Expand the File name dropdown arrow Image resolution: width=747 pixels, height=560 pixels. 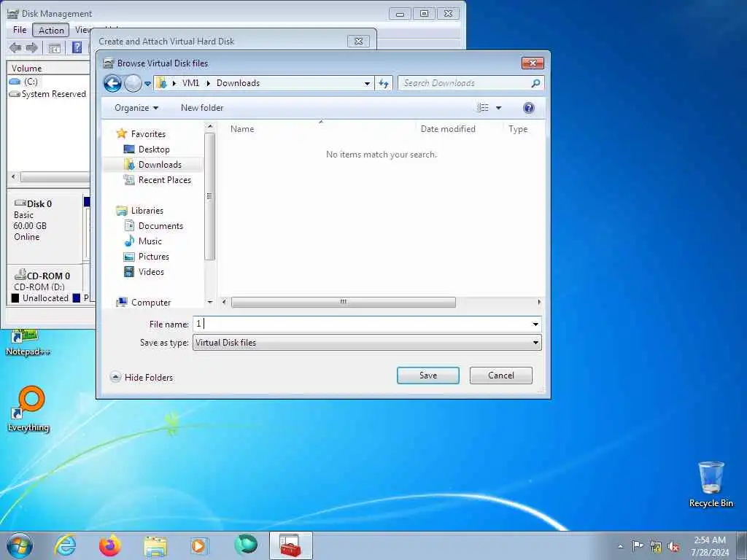coord(535,324)
